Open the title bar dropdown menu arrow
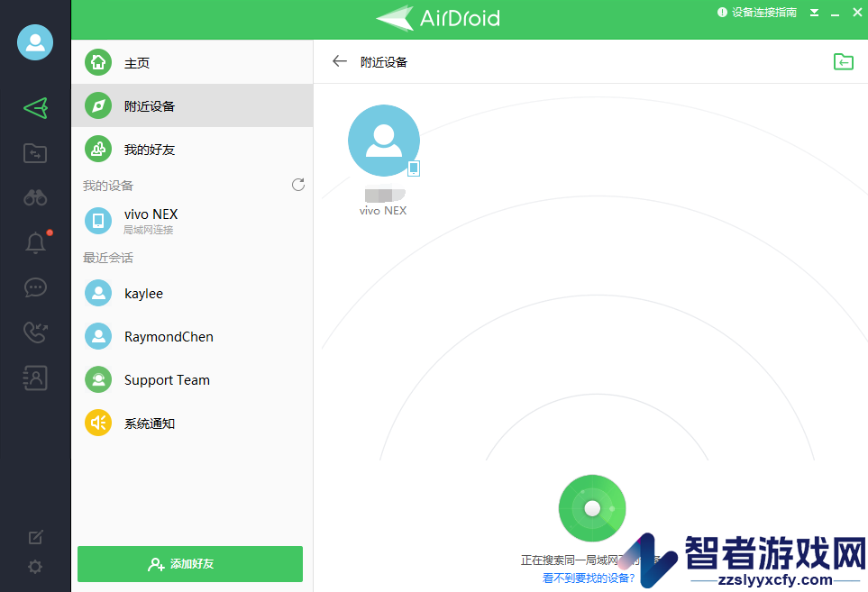Image resolution: width=868 pixels, height=592 pixels. 814,13
